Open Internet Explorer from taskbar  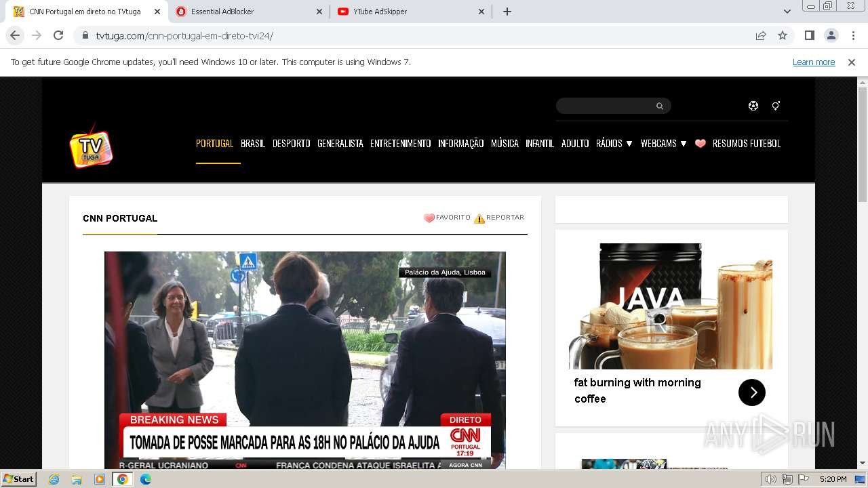[54, 479]
